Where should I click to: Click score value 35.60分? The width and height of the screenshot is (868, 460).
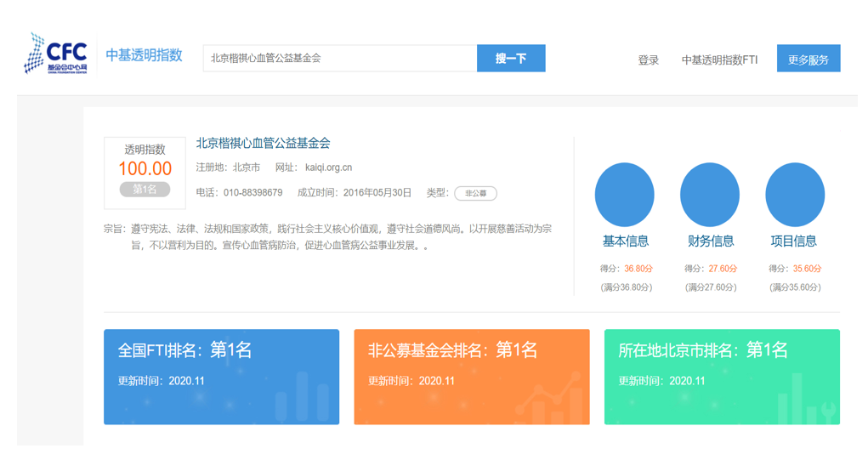pyautogui.click(x=807, y=269)
